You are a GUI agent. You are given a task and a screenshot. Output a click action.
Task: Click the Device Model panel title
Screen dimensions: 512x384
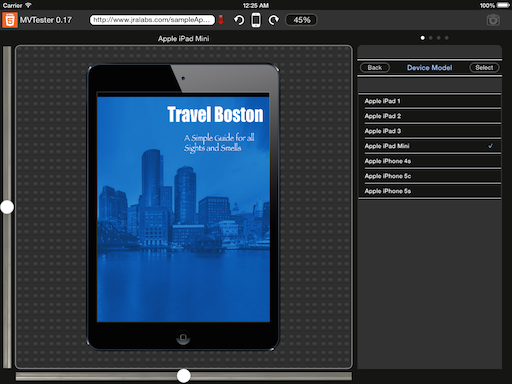pyautogui.click(x=429, y=68)
